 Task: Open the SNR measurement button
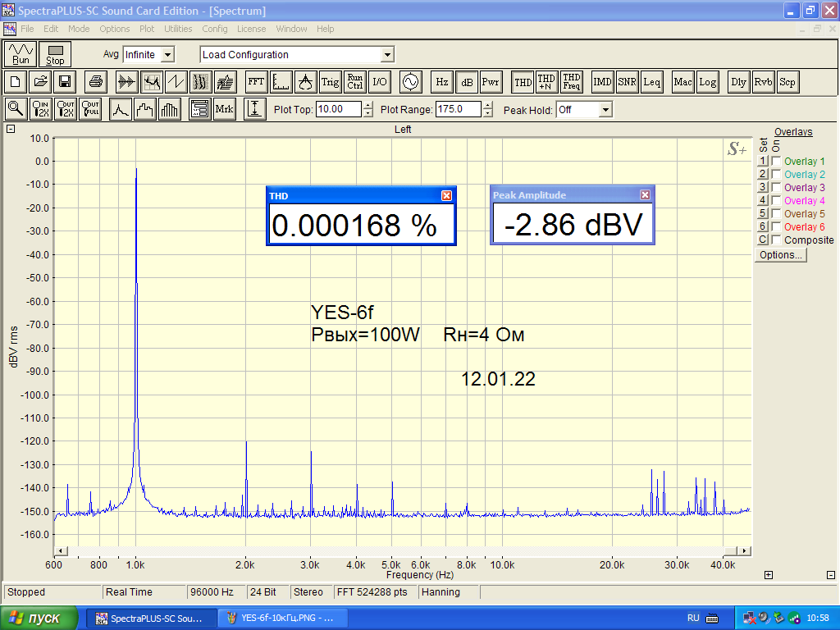tap(627, 82)
